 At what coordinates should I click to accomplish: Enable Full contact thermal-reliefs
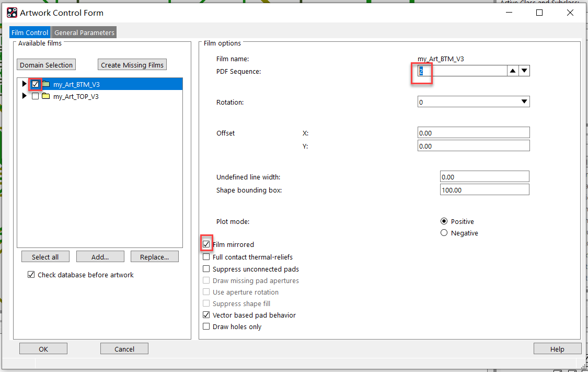pos(207,257)
